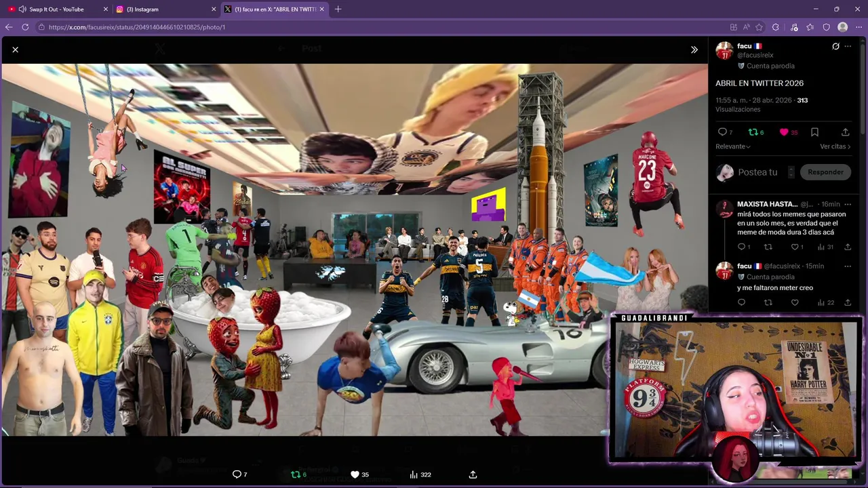
Task: Close the YouTube browser tab
Action: point(105,9)
